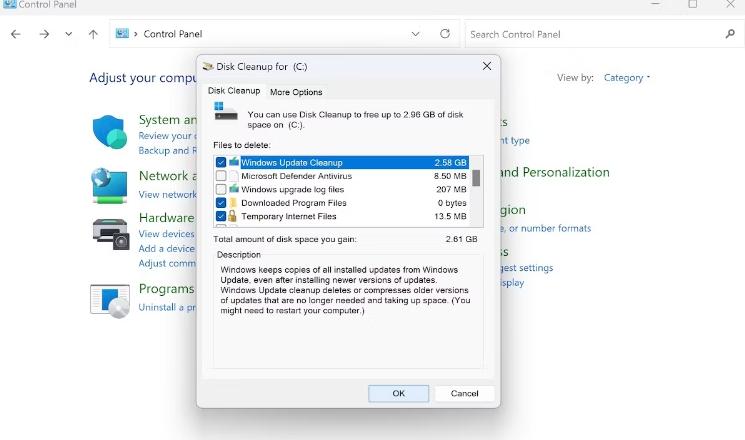Screen dimensions: 745x440
Task: Open the Network and Internet heading
Action: tap(167, 176)
